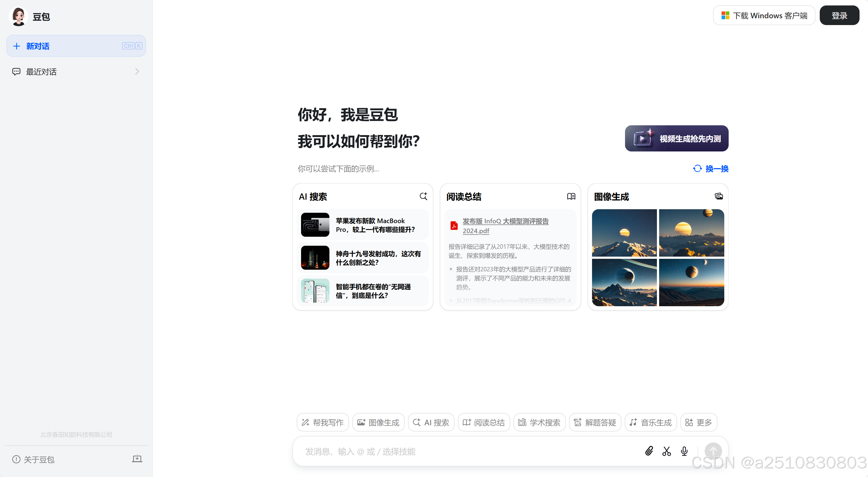Screen dimensions: 868x477
Task: Click the 图像生成 card picture icon
Action: [x=718, y=196]
